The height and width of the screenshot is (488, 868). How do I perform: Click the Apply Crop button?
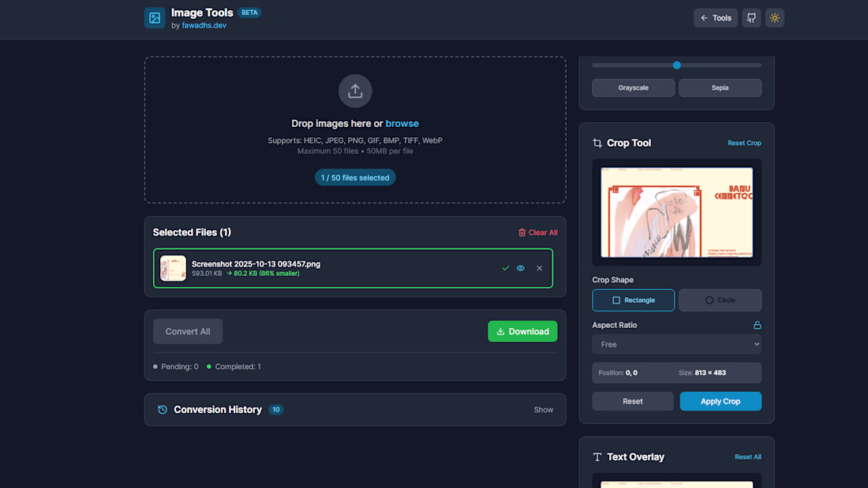720,401
